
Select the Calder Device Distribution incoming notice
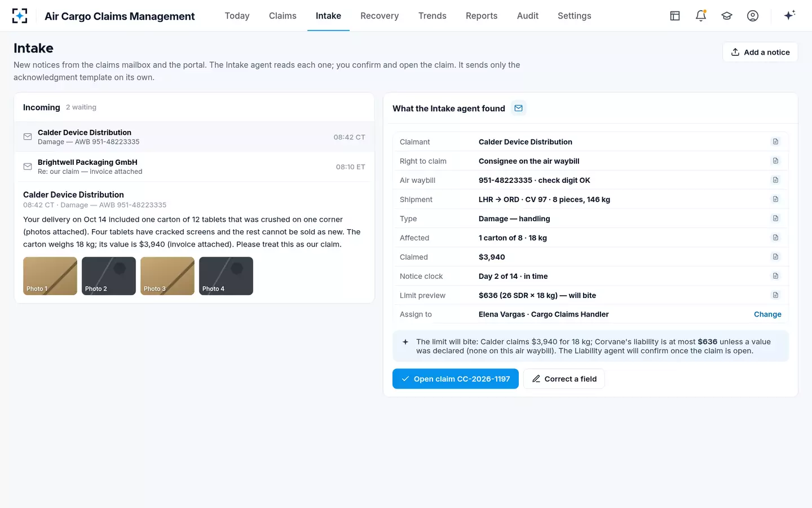tap(194, 137)
